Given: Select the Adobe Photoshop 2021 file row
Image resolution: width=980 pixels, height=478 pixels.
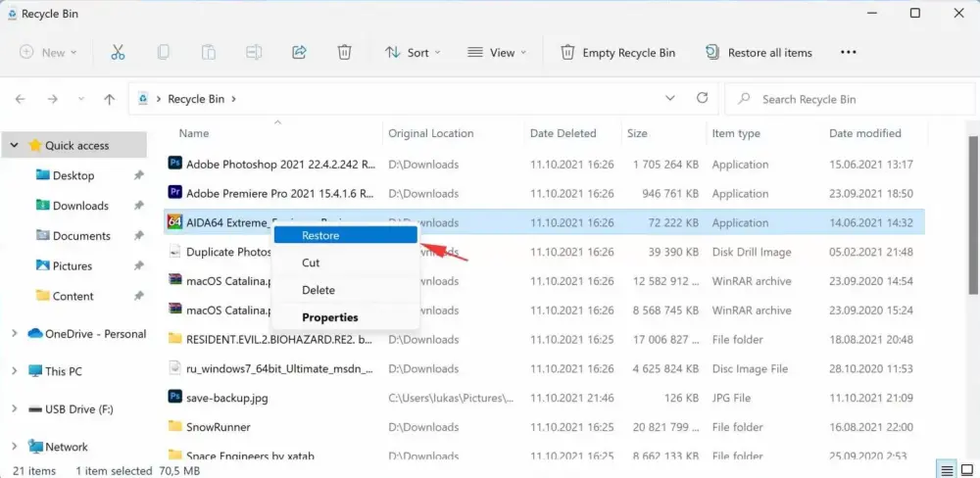Looking at the screenshot, I should pos(544,165).
